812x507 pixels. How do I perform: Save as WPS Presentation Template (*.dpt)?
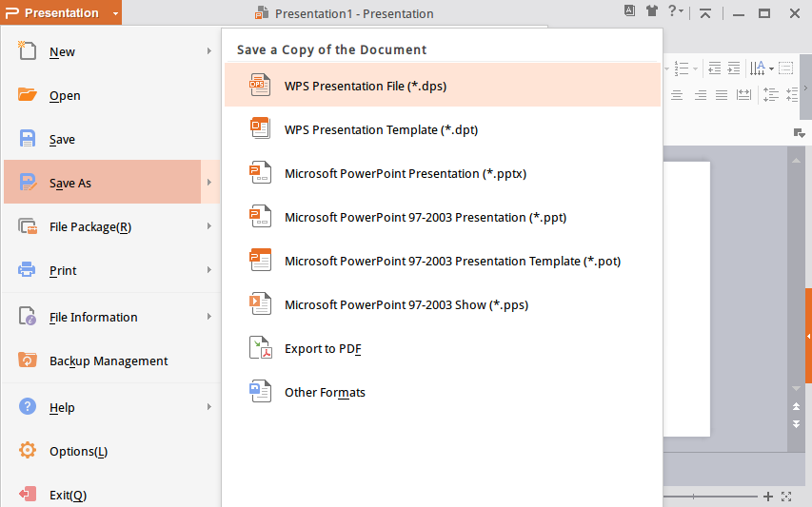pyautogui.click(x=443, y=129)
